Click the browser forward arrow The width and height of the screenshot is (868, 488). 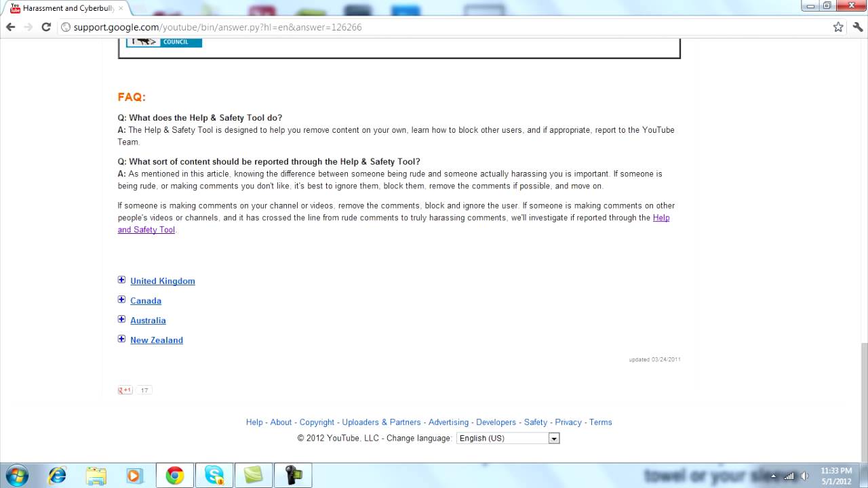28,27
